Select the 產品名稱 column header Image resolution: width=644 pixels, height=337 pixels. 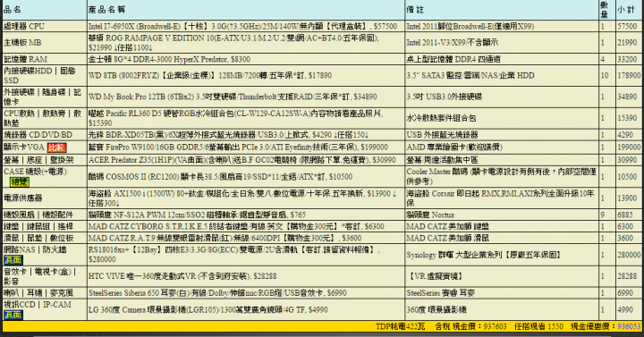pos(246,10)
